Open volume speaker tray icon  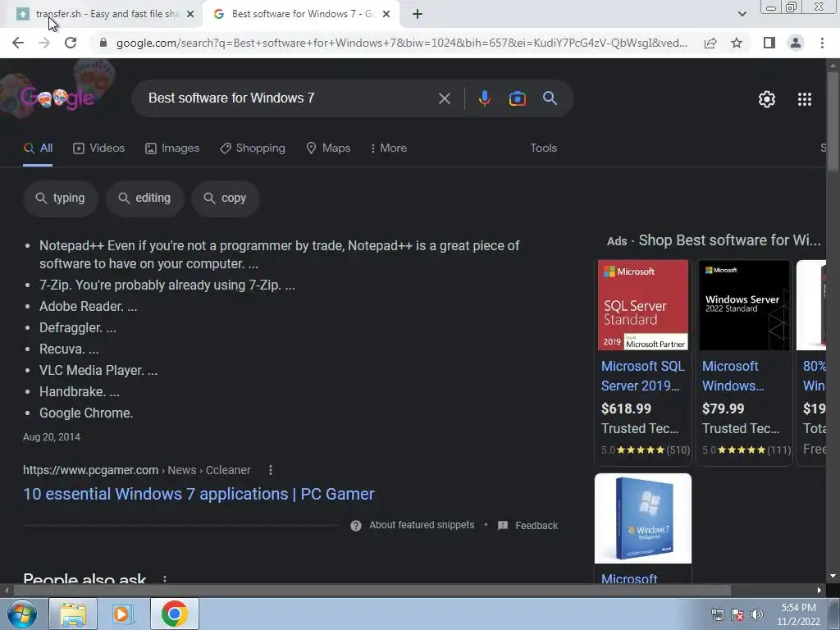tap(757, 614)
